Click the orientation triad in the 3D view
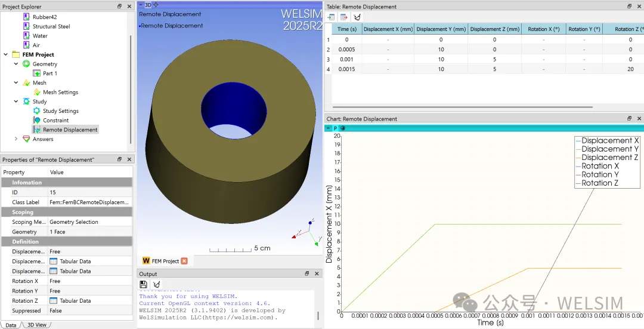 tap(306, 233)
